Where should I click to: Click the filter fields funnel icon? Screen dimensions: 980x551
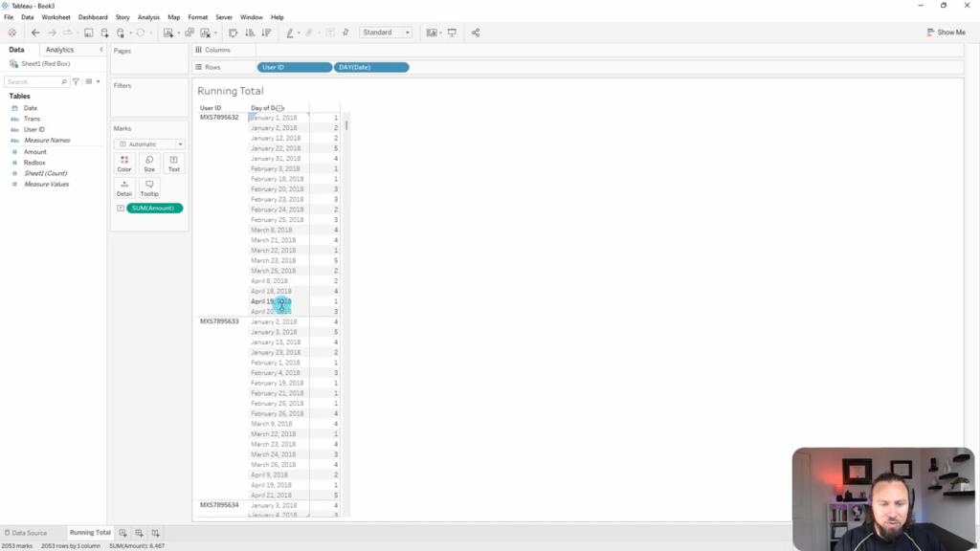click(76, 82)
